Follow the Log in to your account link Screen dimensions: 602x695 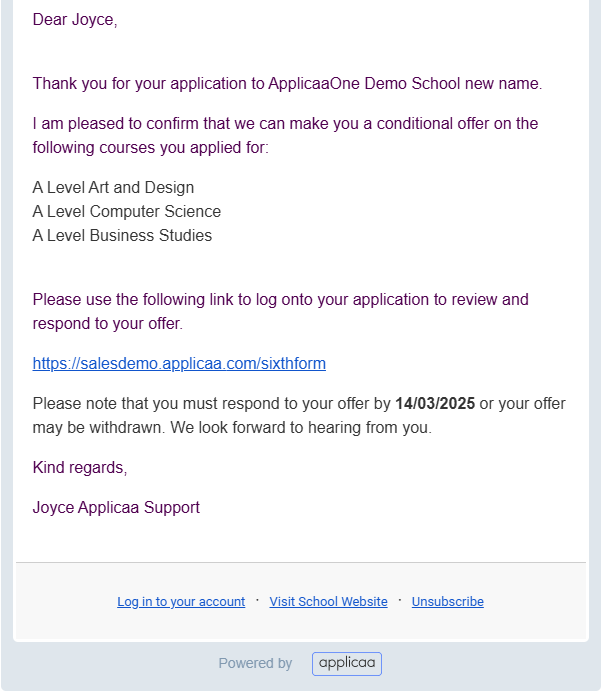[x=181, y=601]
